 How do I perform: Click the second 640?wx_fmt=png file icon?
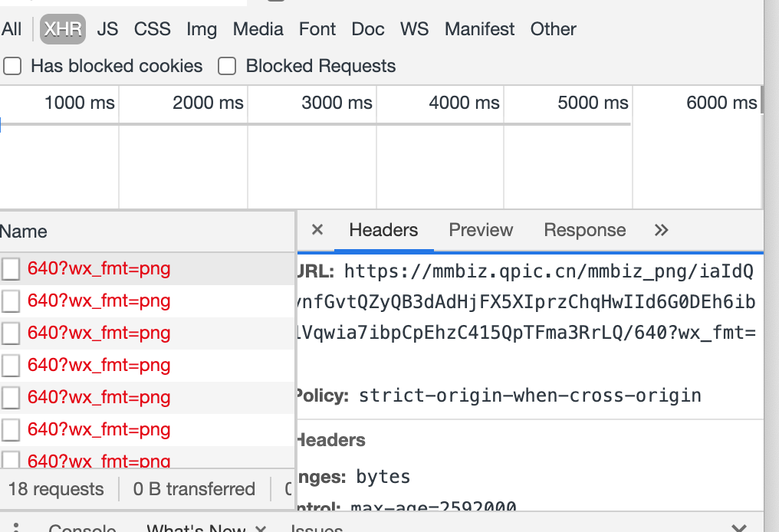[11, 301]
